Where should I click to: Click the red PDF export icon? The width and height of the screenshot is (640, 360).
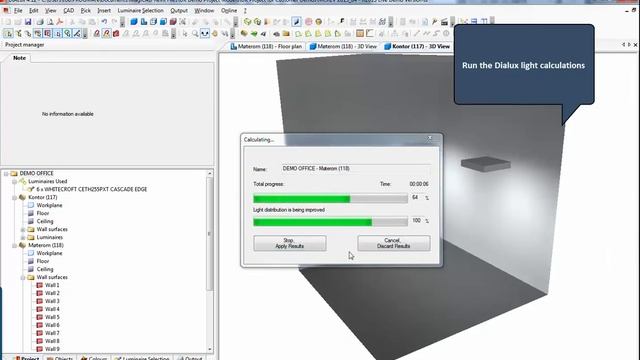point(60,22)
